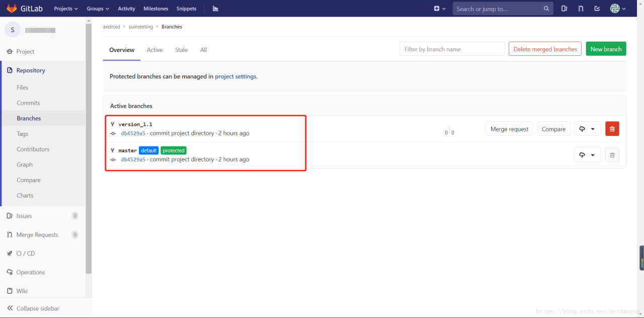
Task: Expand the Projects menu
Action: tap(66, 9)
